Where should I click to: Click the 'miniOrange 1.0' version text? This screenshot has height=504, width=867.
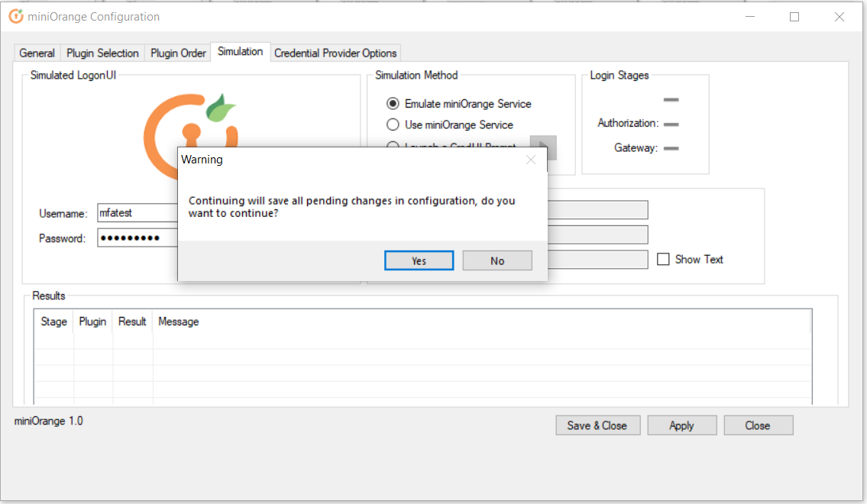coord(49,421)
